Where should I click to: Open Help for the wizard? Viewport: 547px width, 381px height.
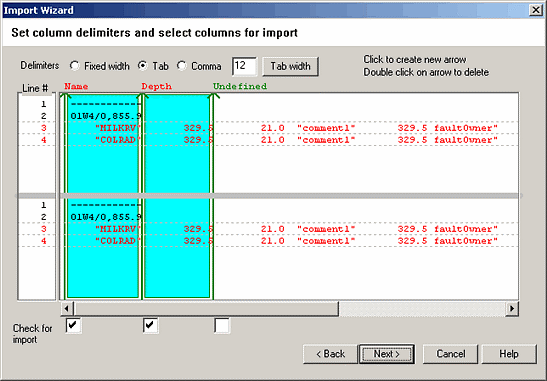tap(509, 354)
